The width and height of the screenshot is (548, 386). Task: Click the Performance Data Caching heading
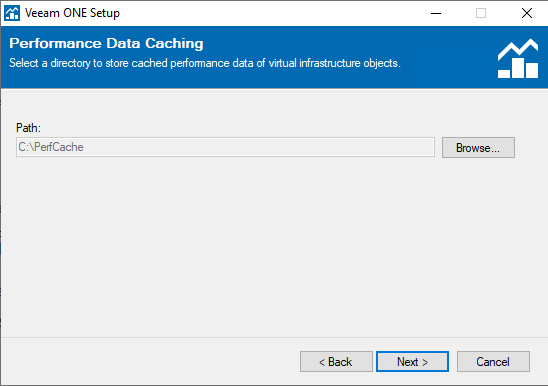click(106, 43)
